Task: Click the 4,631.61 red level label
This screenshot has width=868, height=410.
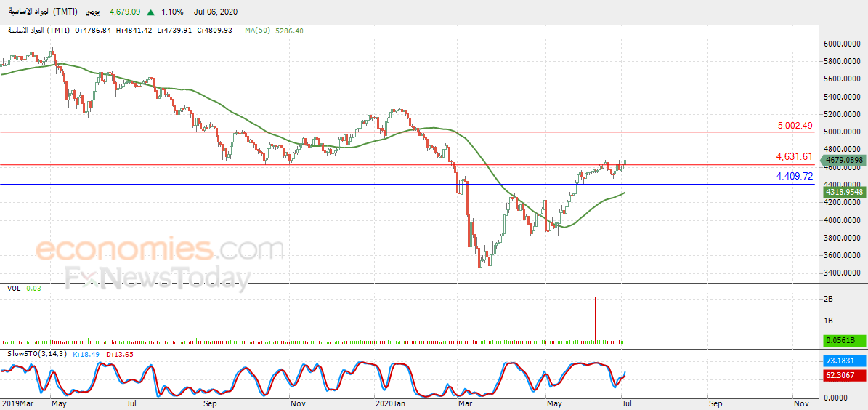Action: click(x=794, y=157)
